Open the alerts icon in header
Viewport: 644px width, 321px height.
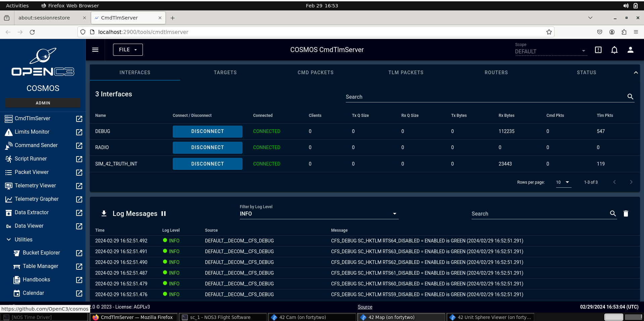pos(598,50)
